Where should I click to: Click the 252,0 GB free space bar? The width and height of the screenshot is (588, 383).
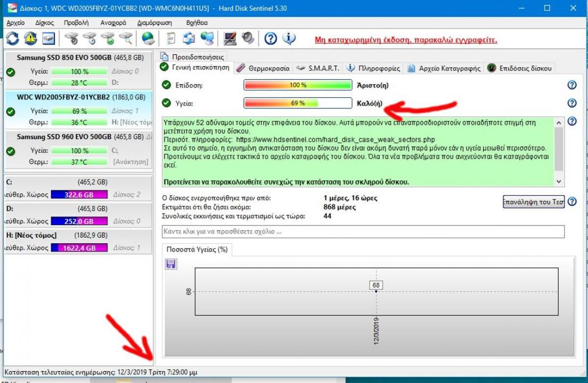(x=79, y=221)
